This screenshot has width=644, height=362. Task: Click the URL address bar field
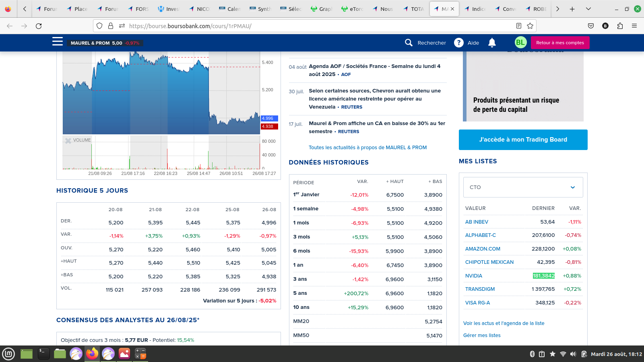[314, 26]
